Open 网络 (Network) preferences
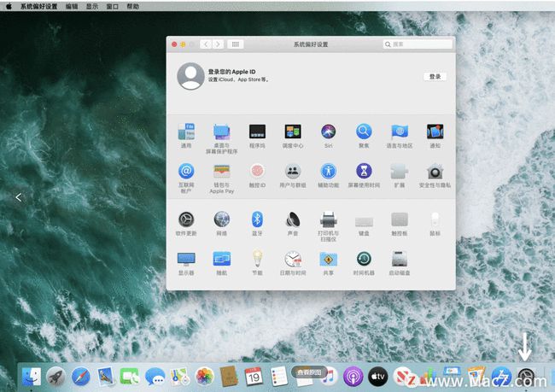The image size is (555, 392). pos(222,219)
